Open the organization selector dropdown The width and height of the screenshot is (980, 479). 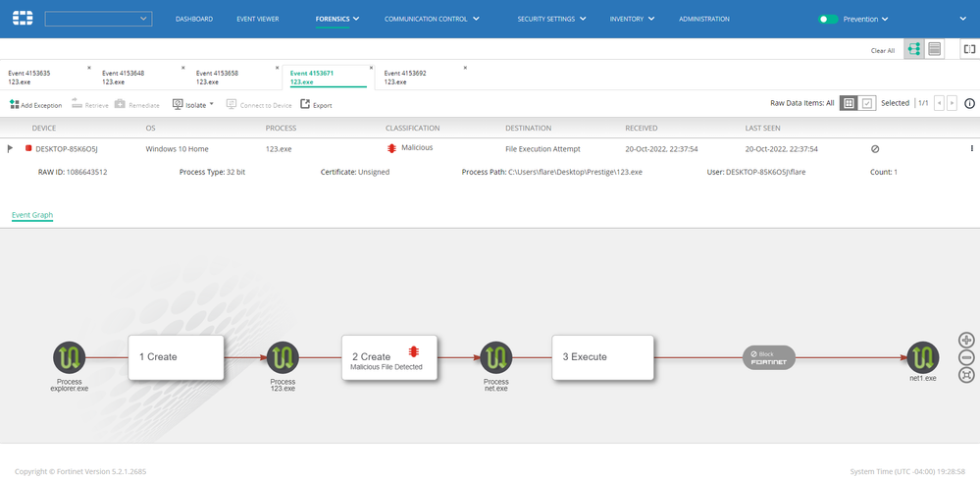(99, 19)
